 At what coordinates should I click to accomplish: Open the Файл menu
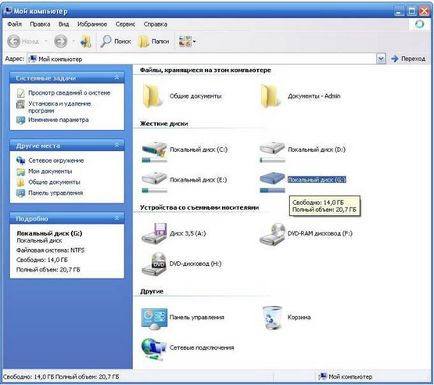pyautogui.click(x=15, y=24)
